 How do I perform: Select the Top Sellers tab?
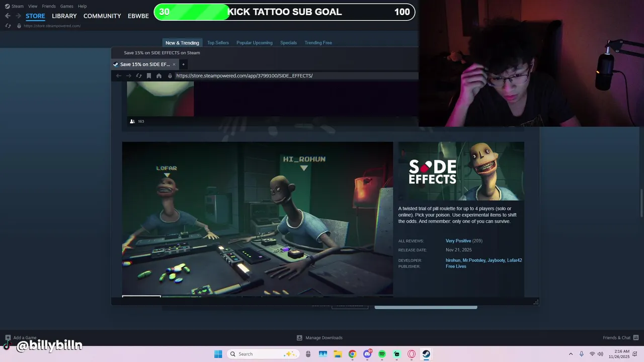tap(218, 43)
